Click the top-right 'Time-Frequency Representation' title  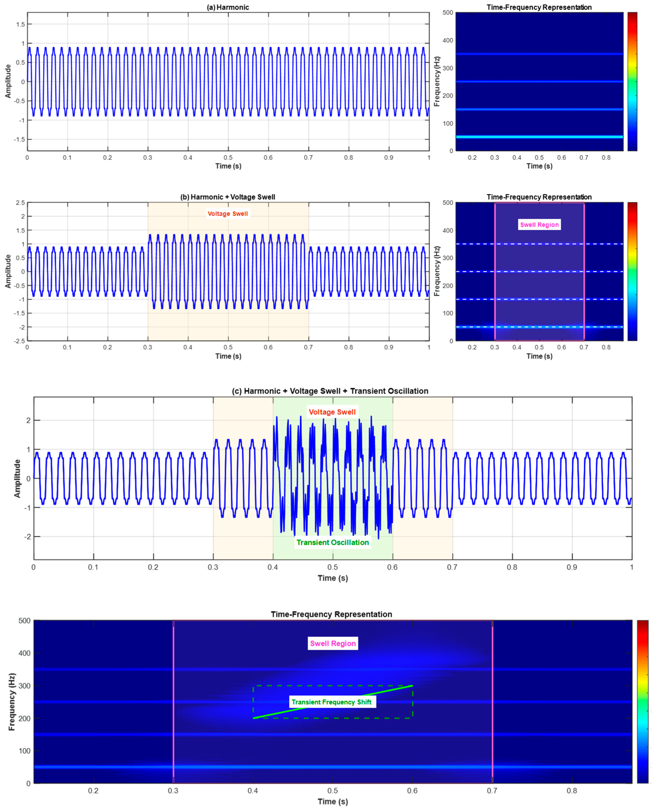point(539,7)
